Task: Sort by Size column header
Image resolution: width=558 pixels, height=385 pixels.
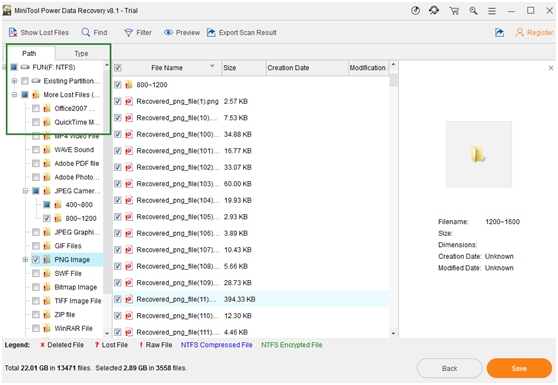Action: 244,68
